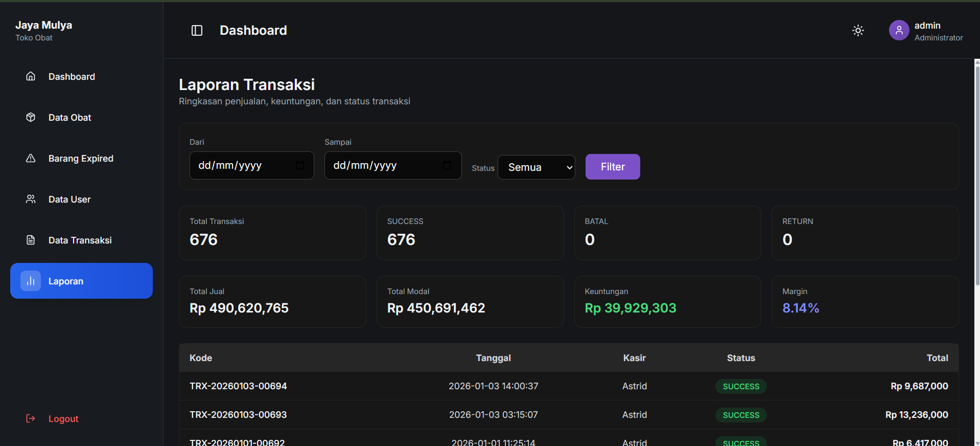Open the Data User menu item

click(81, 199)
